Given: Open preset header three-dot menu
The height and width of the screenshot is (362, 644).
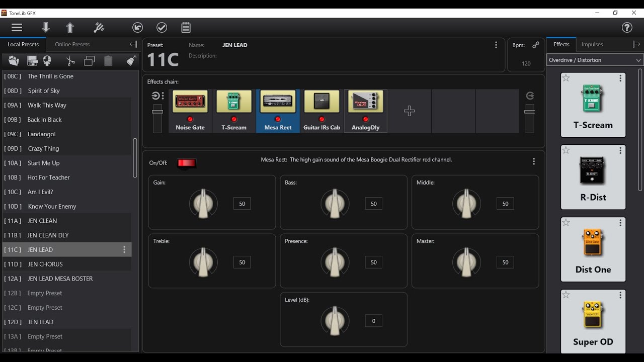Looking at the screenshot, I should (496, 45).
